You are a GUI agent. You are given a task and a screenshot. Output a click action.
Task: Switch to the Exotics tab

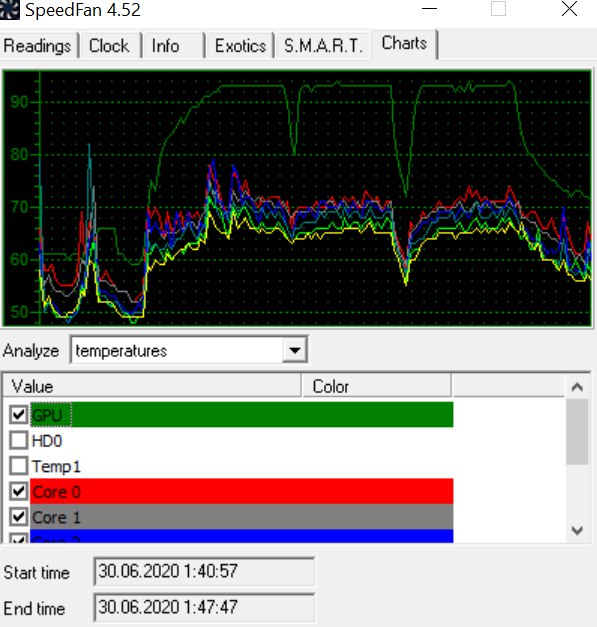click(240, 46)
